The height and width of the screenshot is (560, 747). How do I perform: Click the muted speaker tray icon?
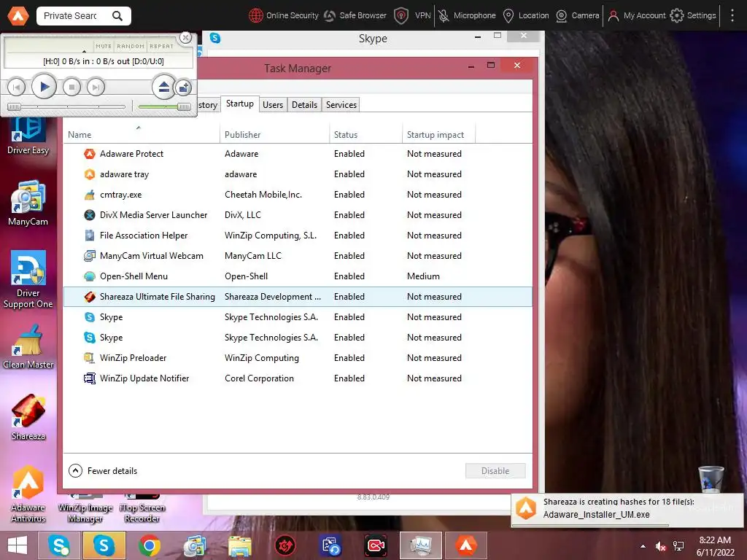pyautogui.click(x=661, y=546)
